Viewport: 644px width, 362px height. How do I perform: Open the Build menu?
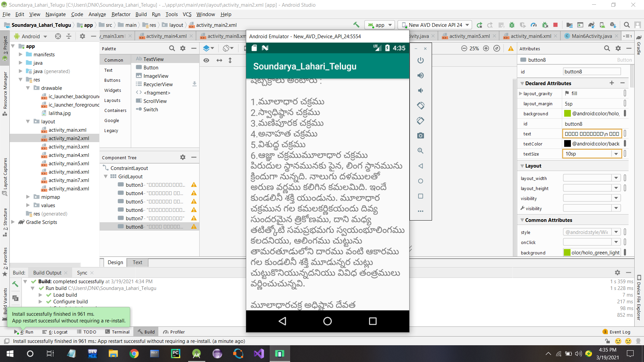pyautogui.click(x=141, y=14)
